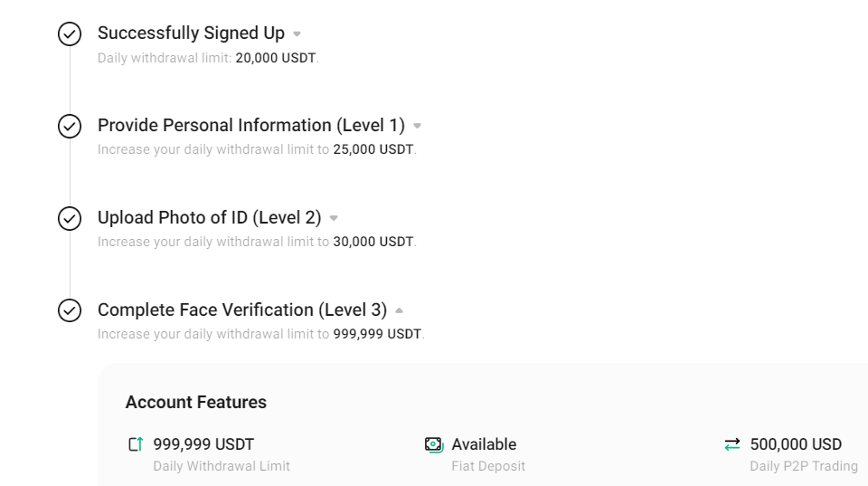Screen dimensions: 868x486
Task: Expand the Provide Personal Information arrow
Action: [x=418, y=127]
